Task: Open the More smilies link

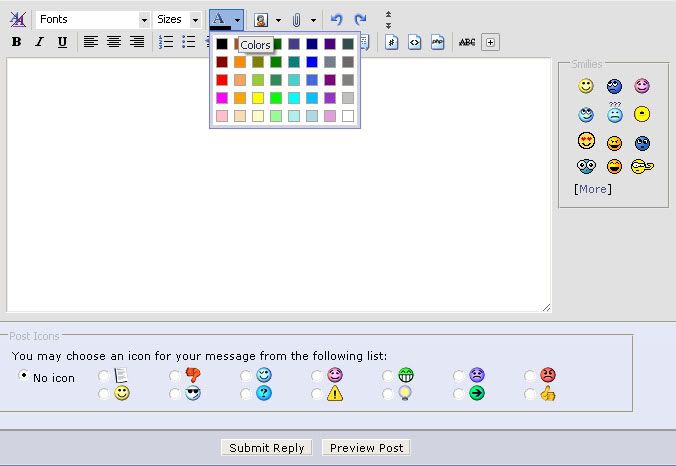Action: [x=592, y=189]
